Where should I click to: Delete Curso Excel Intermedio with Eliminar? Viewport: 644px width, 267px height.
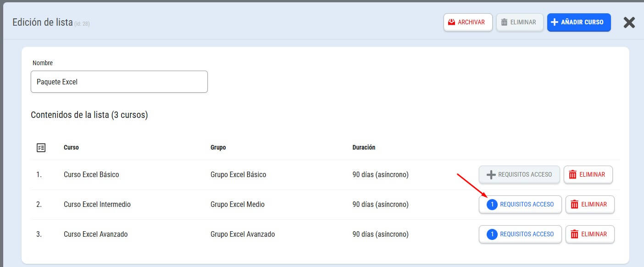[x=590, y=205]
